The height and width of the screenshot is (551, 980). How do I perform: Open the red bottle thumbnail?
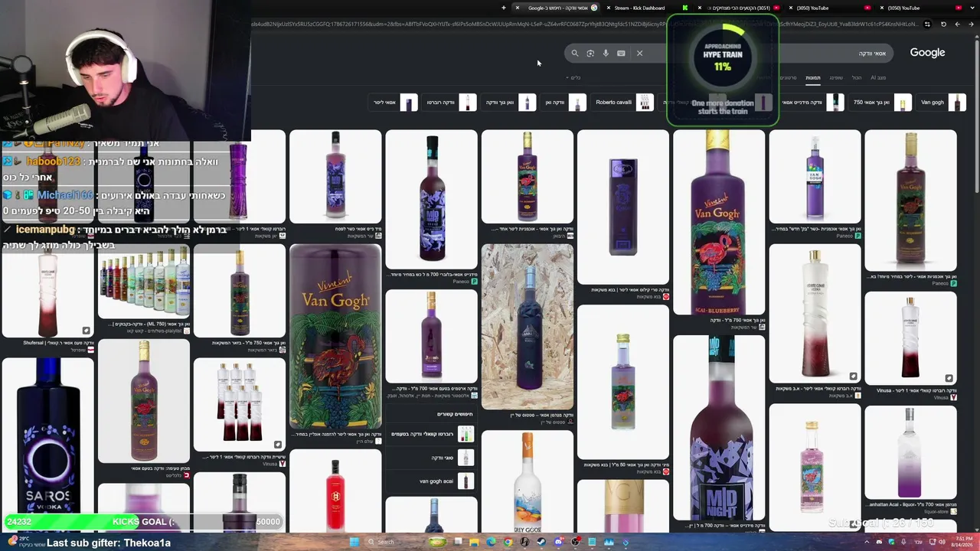click(335, 491)
